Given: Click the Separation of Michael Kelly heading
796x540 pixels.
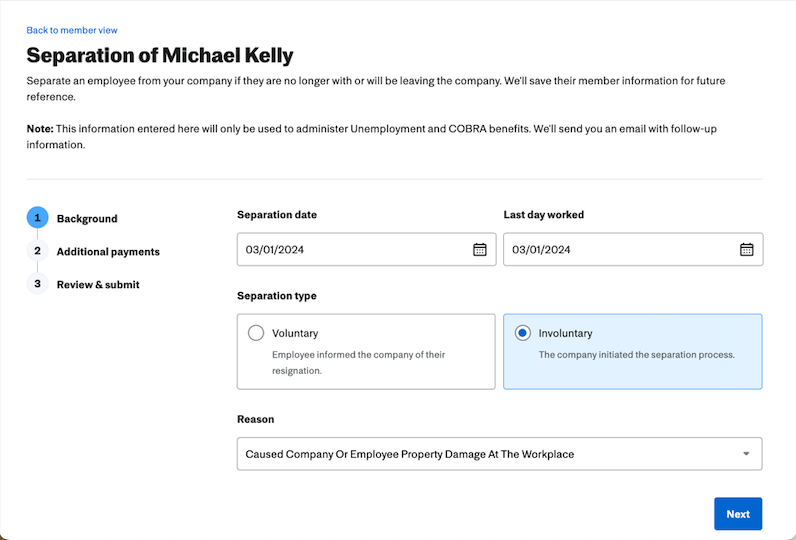Looking at the screenshot, I should click(160, 55).
